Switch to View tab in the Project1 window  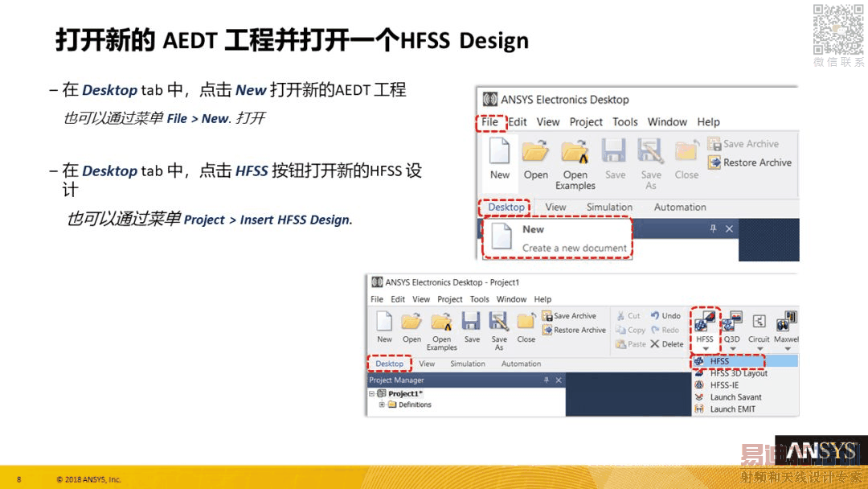(x=427, y=364)
